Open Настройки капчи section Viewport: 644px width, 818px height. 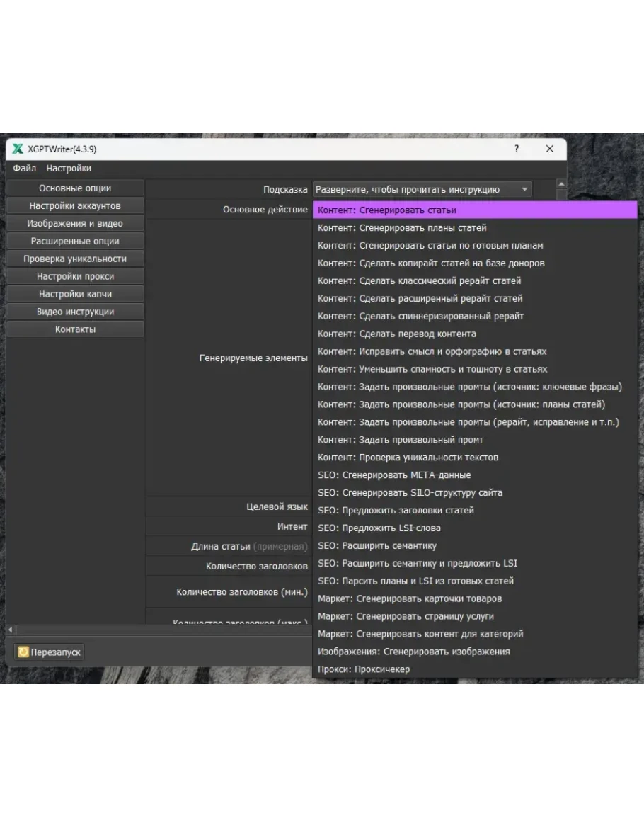(x=75, y=294)
